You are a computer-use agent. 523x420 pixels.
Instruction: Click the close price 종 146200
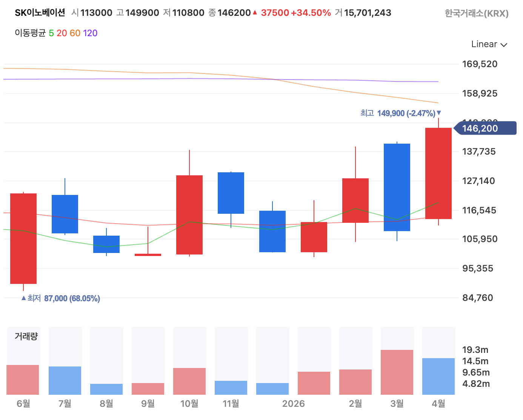229,13
